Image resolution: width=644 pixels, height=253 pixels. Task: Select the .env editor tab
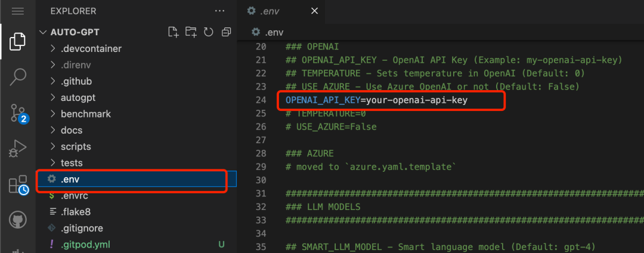(x=280, y=11)
